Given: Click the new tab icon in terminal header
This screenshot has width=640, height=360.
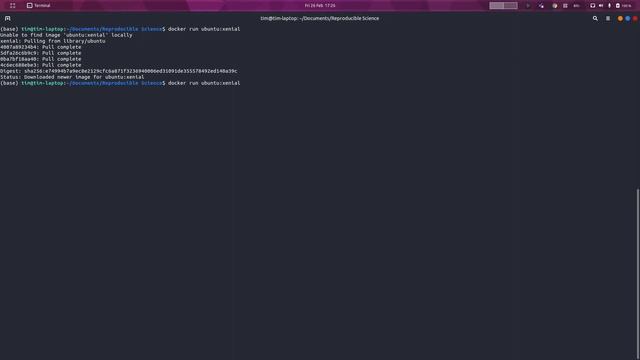Looking at the screenshot, I should [x=7, y=18].
